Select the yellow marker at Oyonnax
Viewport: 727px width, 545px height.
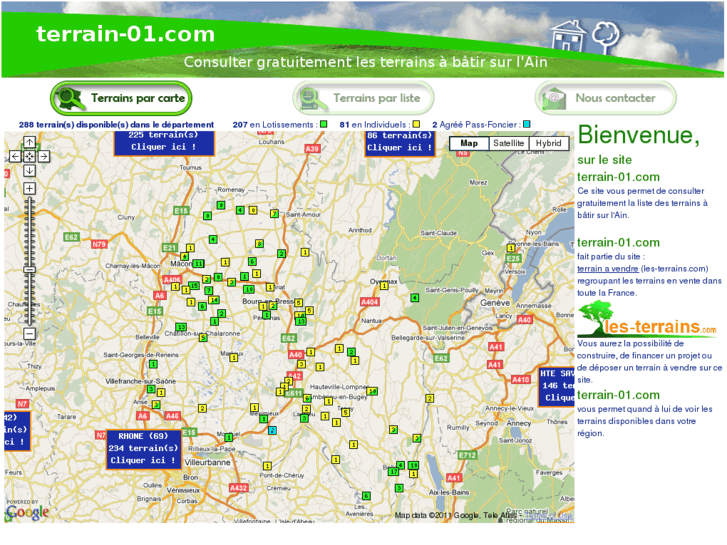[x=384, y=286]
